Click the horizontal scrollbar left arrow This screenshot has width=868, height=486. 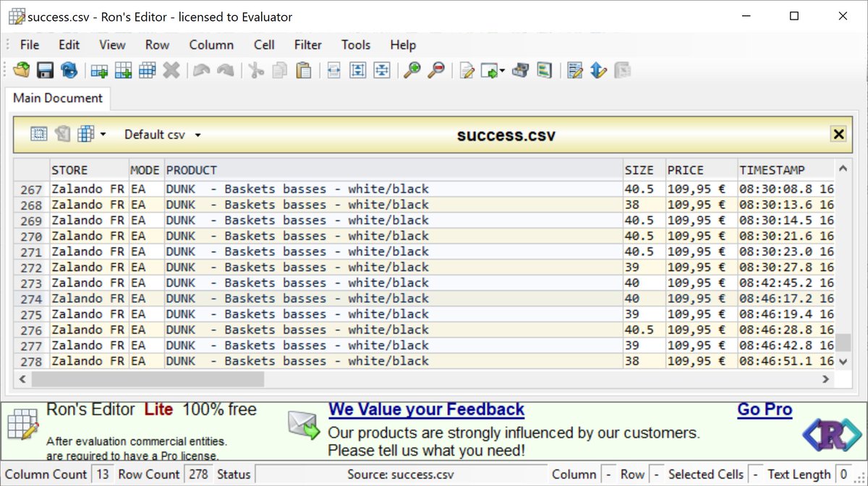23,378
